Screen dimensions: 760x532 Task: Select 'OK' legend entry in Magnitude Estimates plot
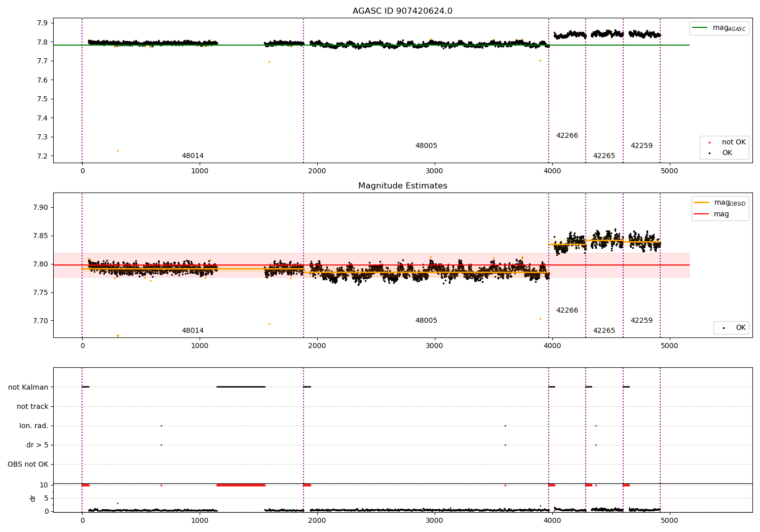(x=741, y=328)
